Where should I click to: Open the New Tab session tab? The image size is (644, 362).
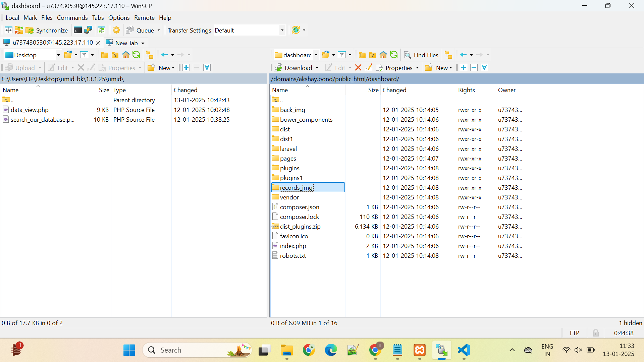tap(125, 43)
